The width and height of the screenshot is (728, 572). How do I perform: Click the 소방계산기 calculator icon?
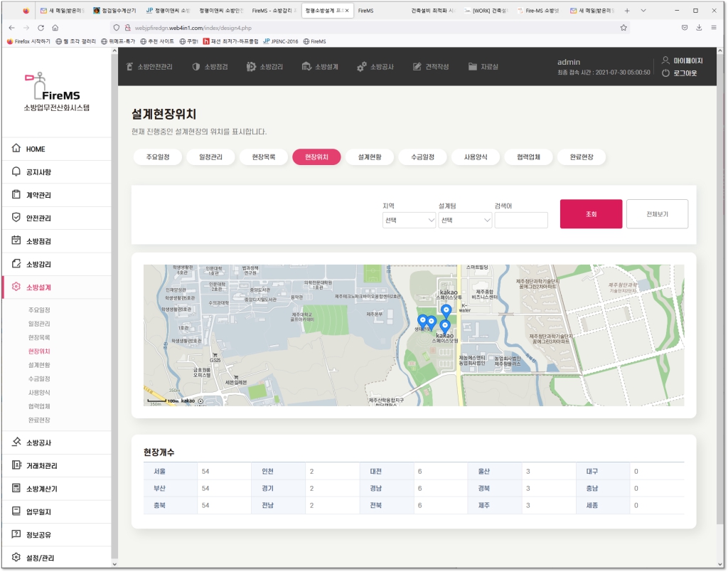pyautogui.click(x=16, y=489)
